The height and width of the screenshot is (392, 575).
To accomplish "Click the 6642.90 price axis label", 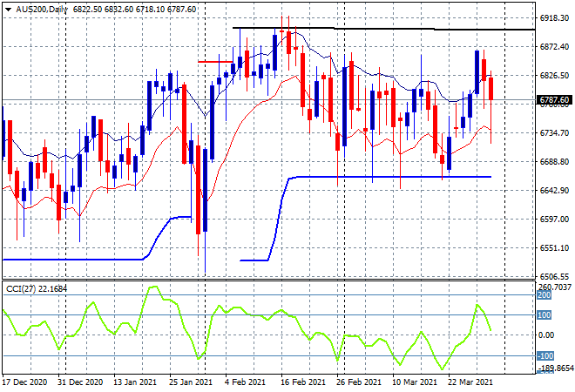I will point(554,190).
